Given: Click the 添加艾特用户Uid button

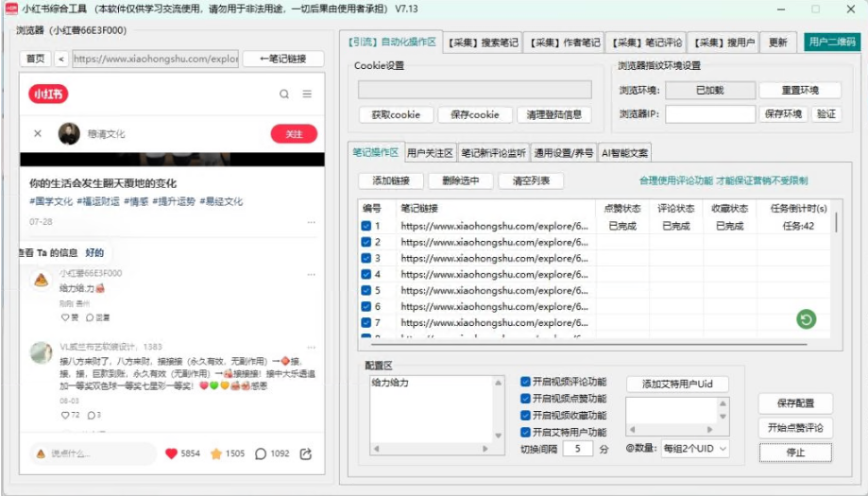Looking at the screenshot, I should click(677, 384).
